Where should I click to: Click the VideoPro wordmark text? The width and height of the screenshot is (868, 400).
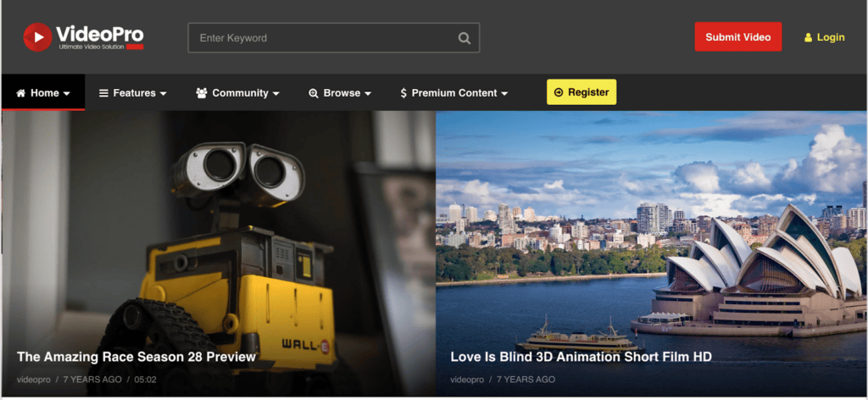[x=100, y=35]
